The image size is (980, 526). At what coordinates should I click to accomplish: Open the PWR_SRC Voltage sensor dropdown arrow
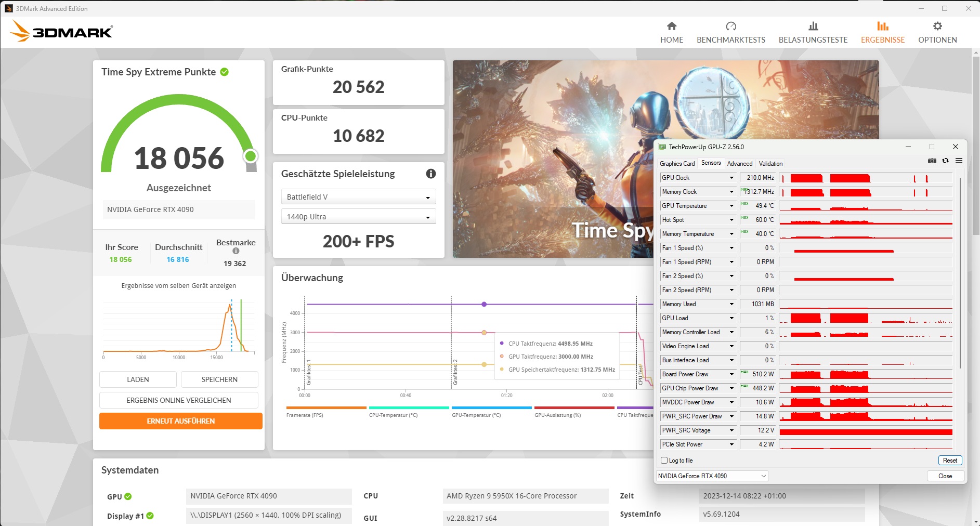click(731, 430)
